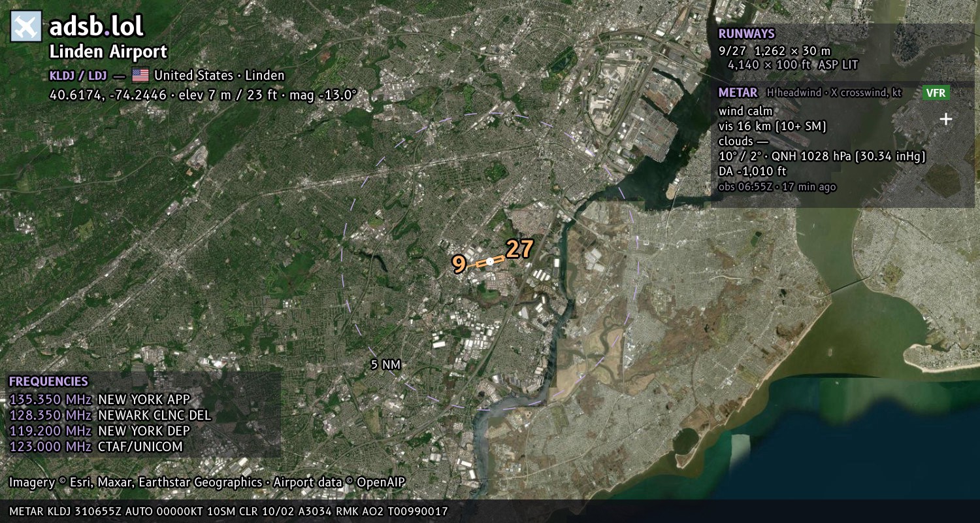The height and width of the screenshot is (523, 980).
Task: Click the runway 27 end label
Action: coord(520,249)
